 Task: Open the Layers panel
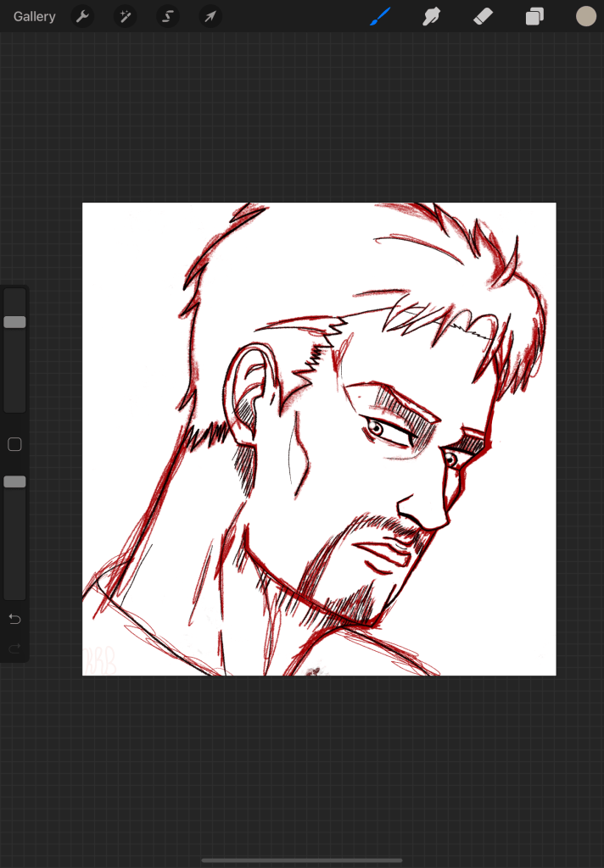534,17
